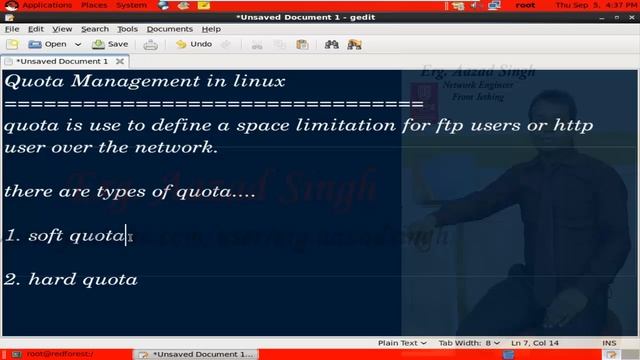Click in line 'there are types of quota....'
This screenshot has width=640, height=360.
130,191
